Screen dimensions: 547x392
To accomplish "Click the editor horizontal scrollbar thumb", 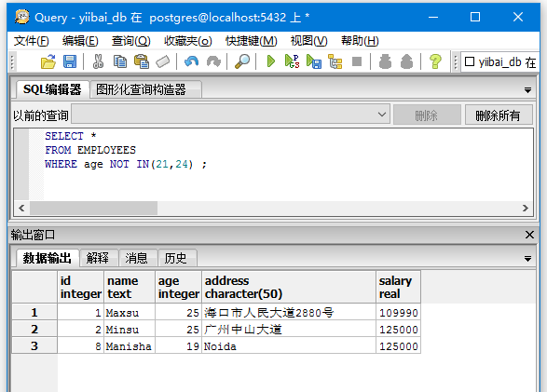I will [x=93, y=208].
